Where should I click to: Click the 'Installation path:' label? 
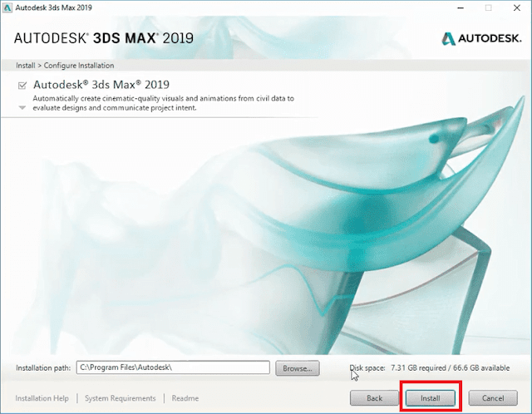tap(43, 367)
